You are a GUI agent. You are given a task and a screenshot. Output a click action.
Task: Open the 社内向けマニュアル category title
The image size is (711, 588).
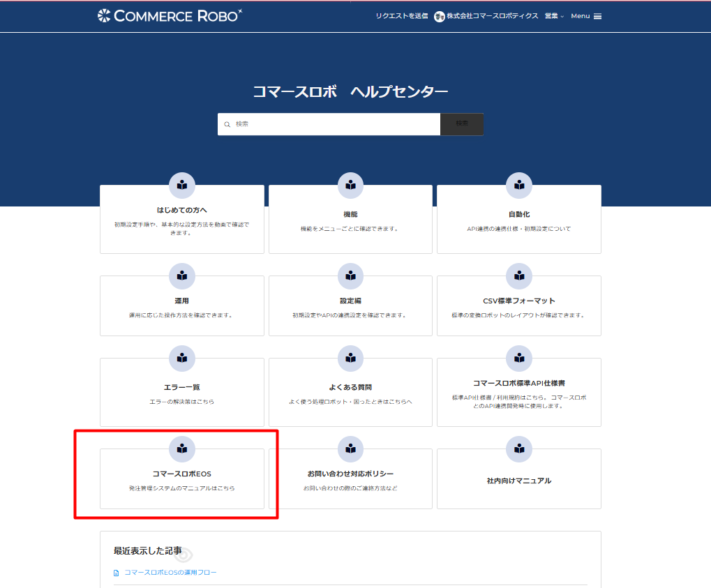(519, 481)
